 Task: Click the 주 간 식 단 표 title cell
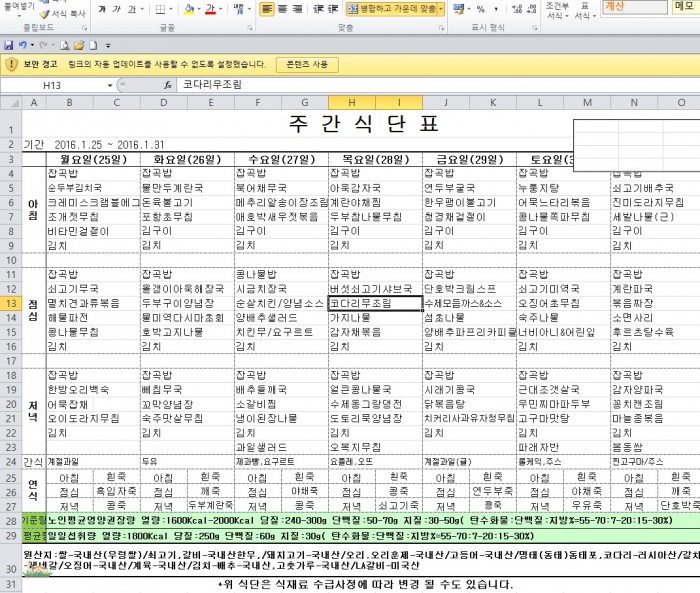click(363, 124)
